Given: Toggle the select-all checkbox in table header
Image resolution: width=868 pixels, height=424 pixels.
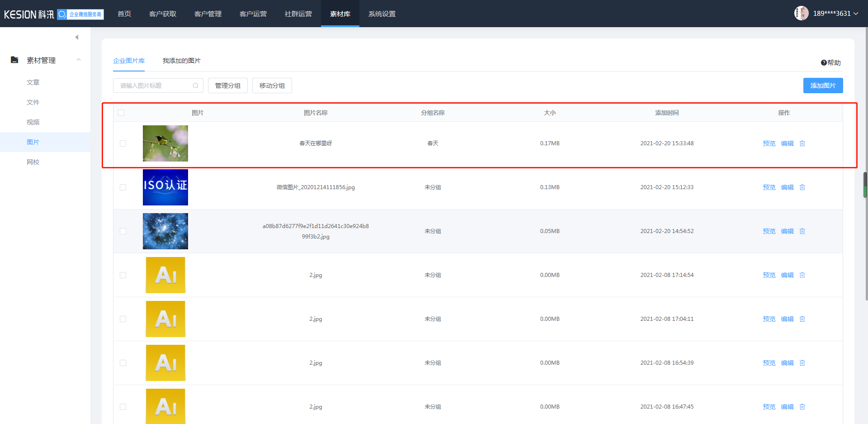Looking at the screenshot, I should coord(121,113).
